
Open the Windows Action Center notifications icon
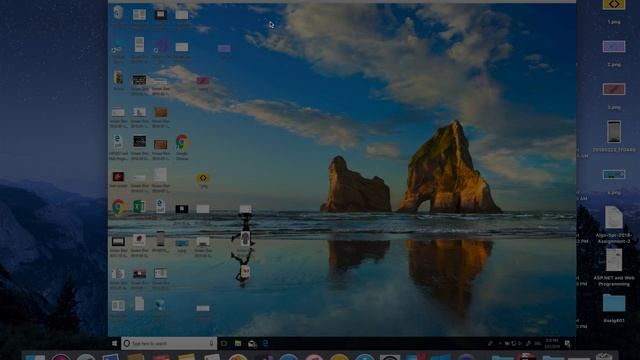(x=567, y=344)
